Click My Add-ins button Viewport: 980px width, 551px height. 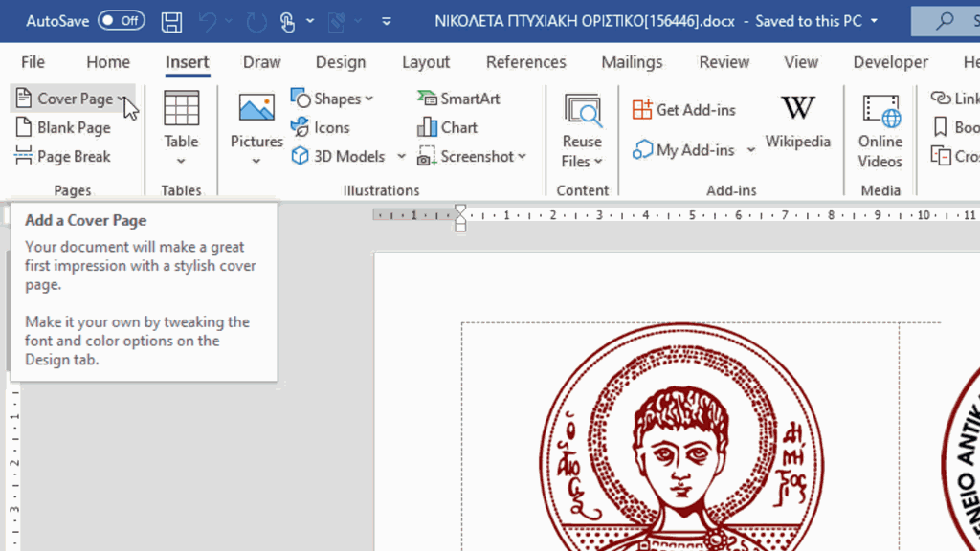point(683,150)
